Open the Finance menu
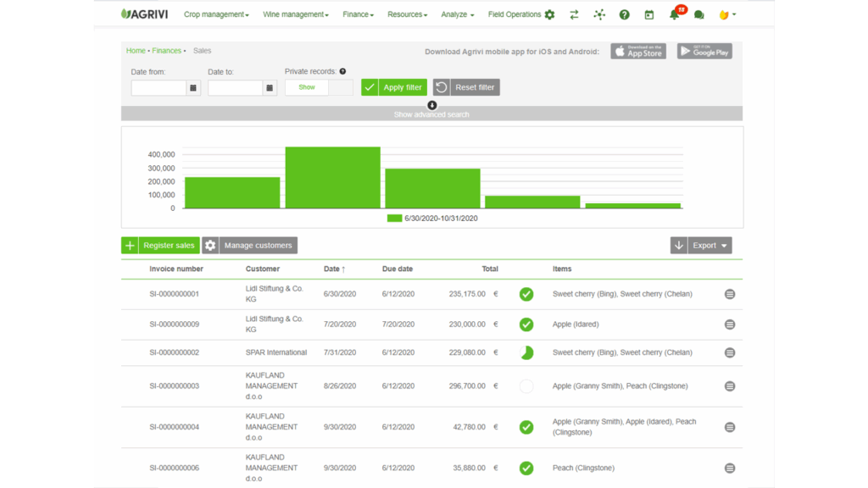This screenshot has height=488, width=868. [x=358, y=14]
